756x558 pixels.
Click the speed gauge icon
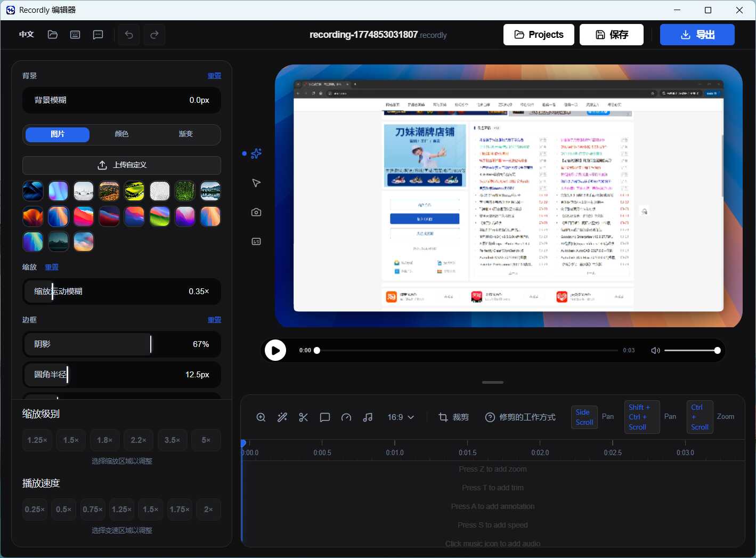coord(346,417)
